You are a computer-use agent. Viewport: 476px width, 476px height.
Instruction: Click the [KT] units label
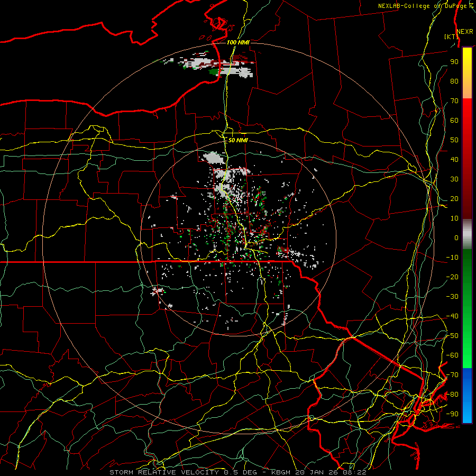click(x=451, y=36)
